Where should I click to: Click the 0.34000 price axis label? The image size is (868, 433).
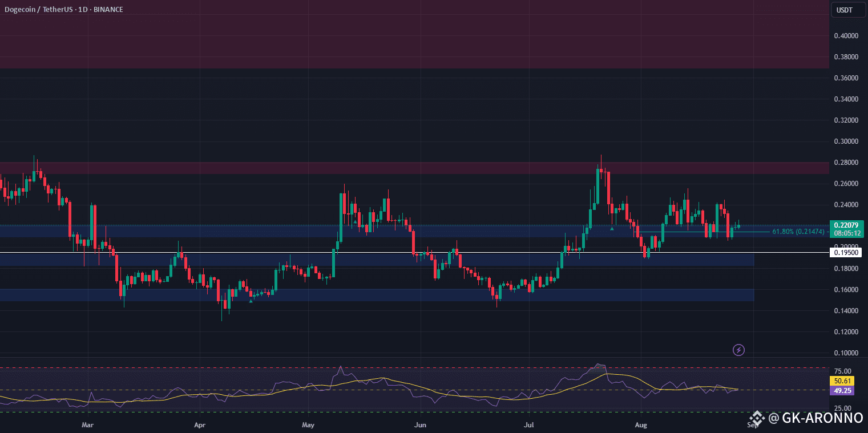point(846,99)
